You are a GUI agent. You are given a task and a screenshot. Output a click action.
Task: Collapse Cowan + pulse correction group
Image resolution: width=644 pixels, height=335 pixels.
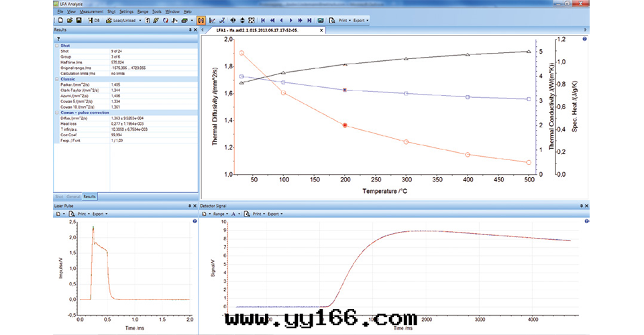pos(56,113)
